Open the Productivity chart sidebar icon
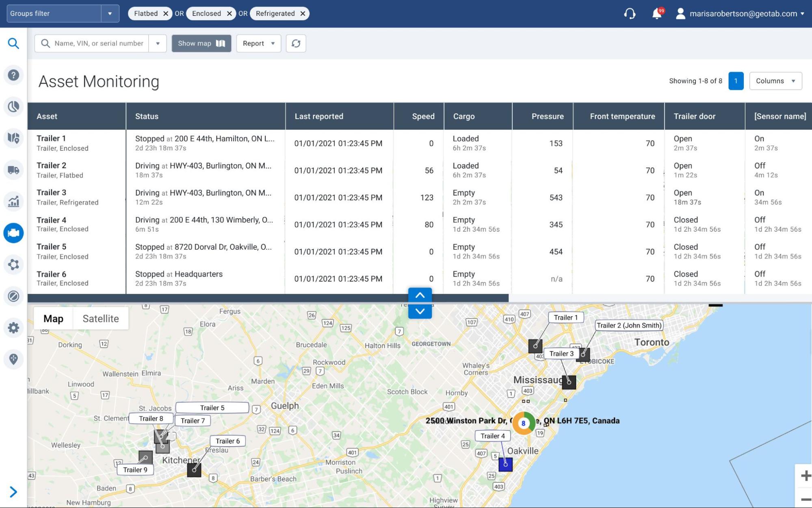Viewport: 812px width, 508px height. pos(13,202)
